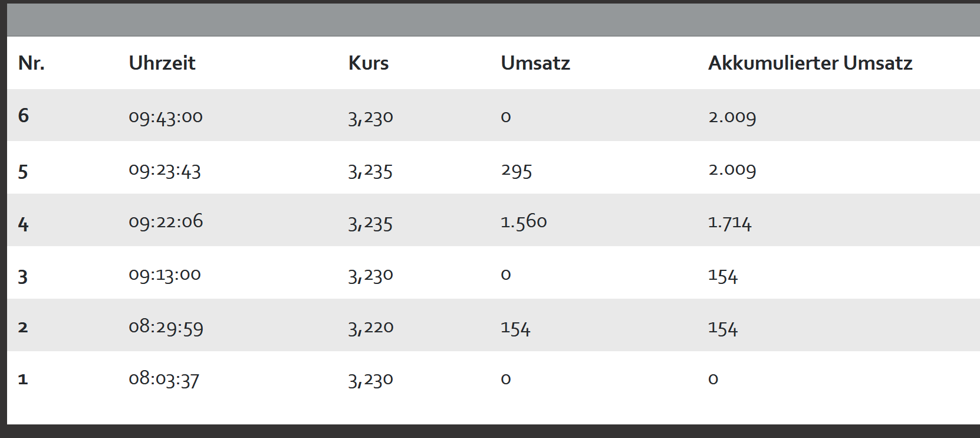Click the time entry 09:22:06
The height and width of the screenshot is (438, 980).
166,222
